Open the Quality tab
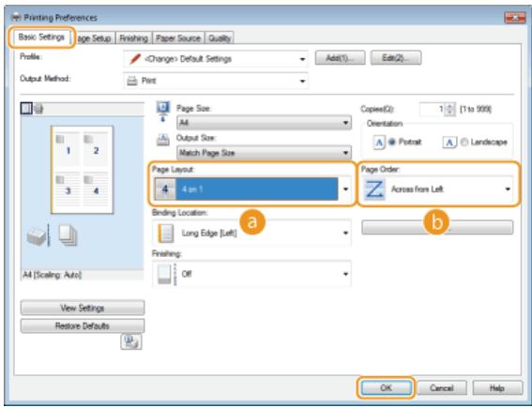 (x=220, y=38)
